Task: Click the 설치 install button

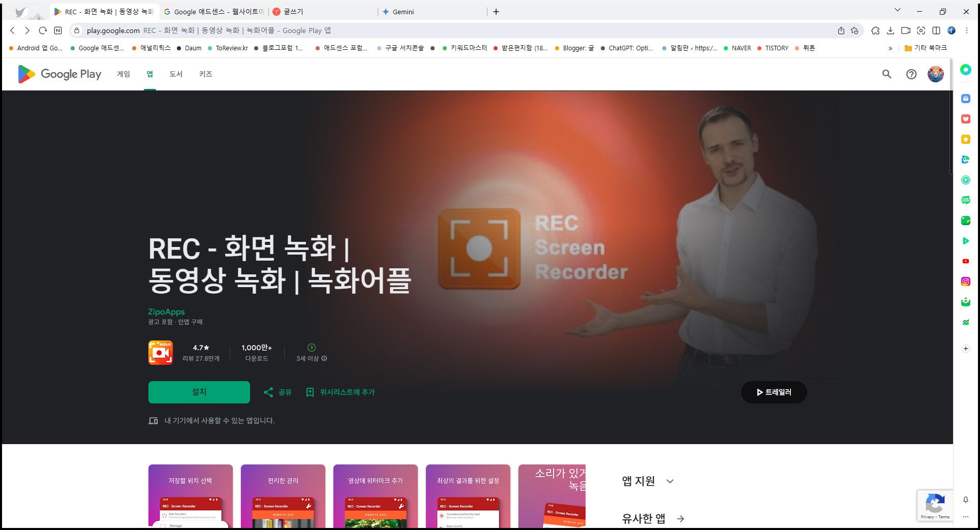Action: click(199, 392)
